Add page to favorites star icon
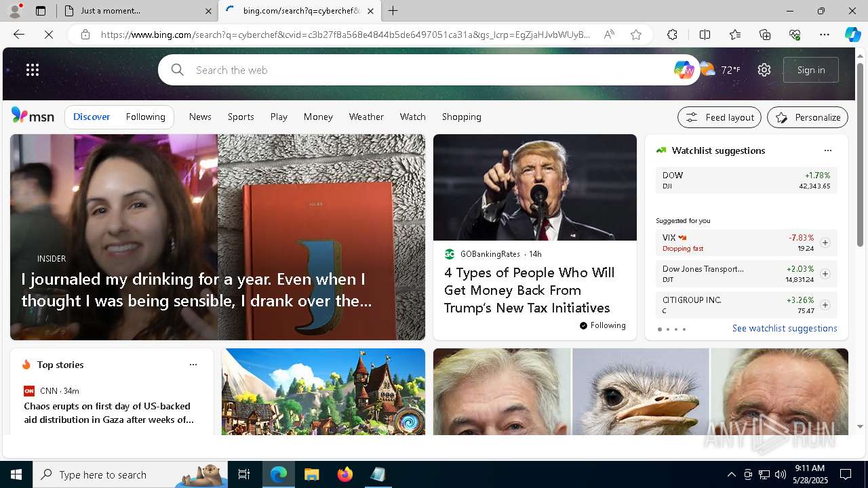868x488 pixels. [636, 35]
